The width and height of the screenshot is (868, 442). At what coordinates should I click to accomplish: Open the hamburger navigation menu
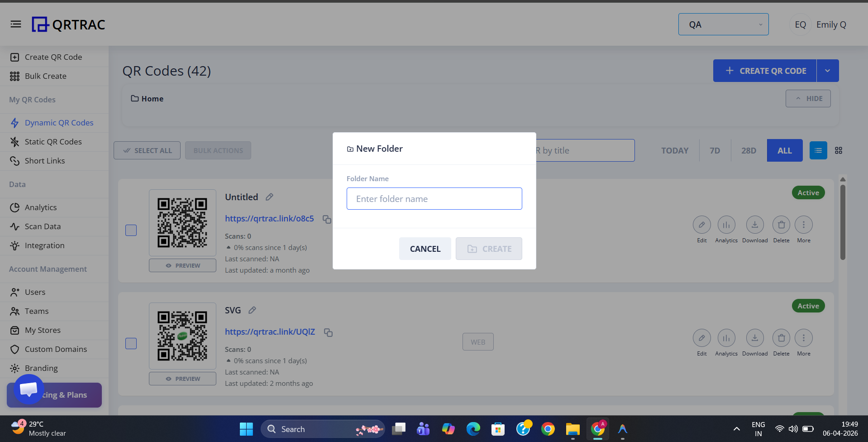[15, 24]
